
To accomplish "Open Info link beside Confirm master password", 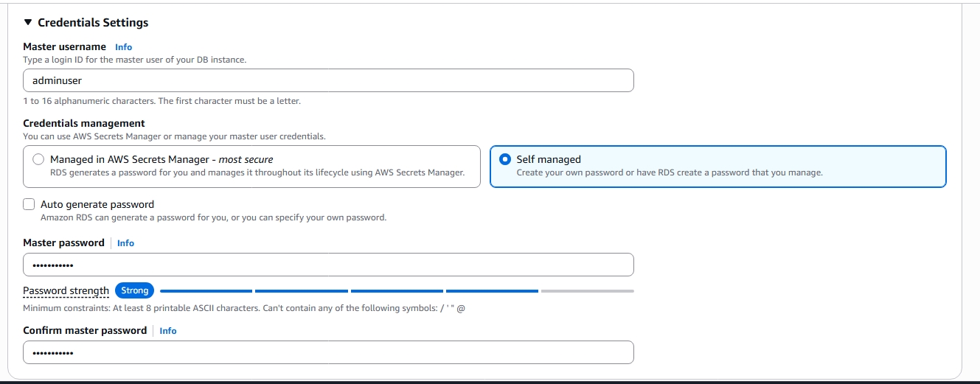I will [168, 331].
